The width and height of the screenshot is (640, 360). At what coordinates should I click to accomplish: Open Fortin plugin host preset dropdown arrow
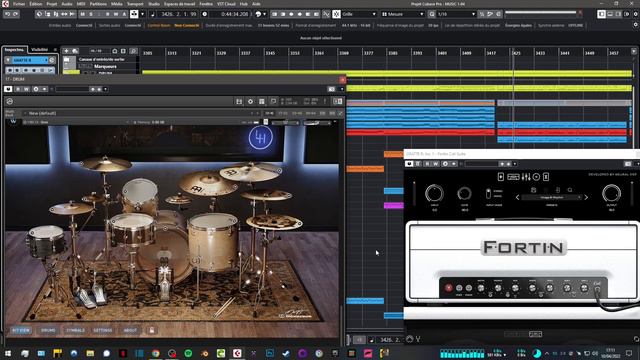tap(515, 164)
